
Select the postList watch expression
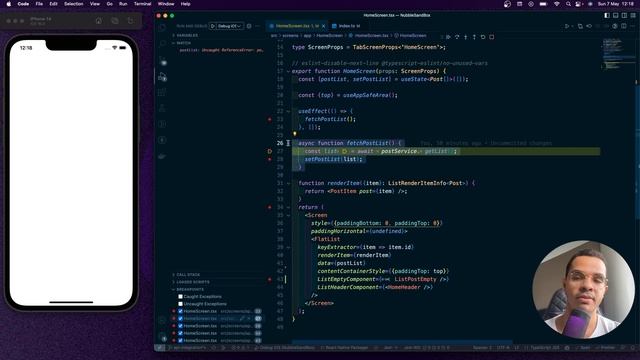221,50
